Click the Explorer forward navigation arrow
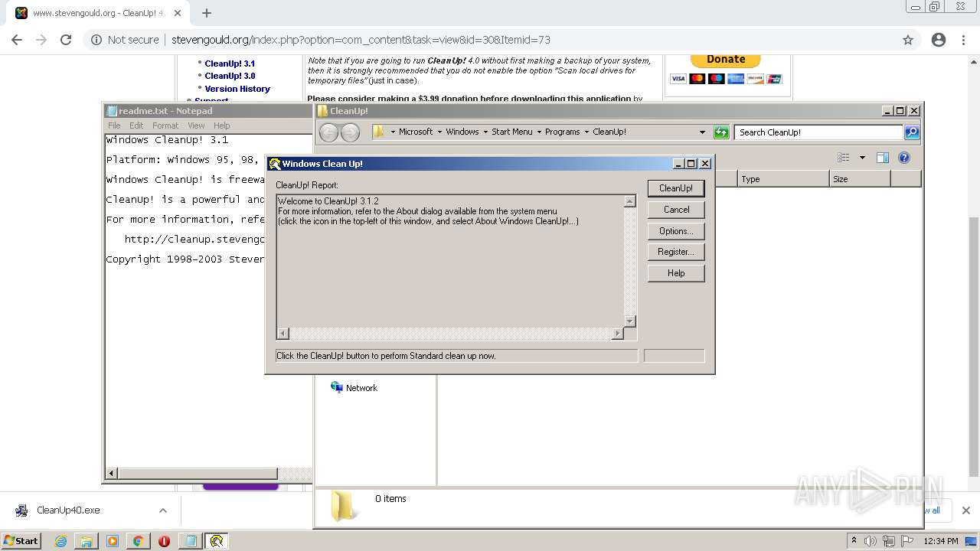Image resolution: width=980 pixels, height=551 pixels. (350, 132)
